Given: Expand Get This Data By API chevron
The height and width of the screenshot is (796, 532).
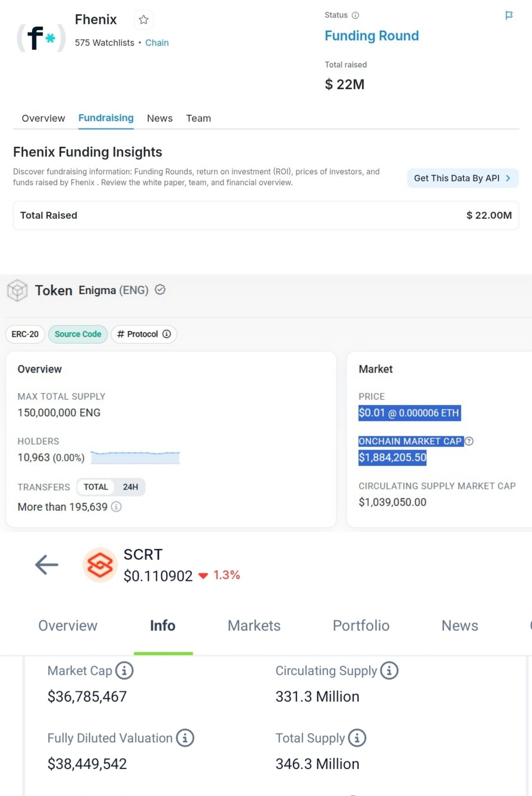Looking at the screenshot, I should (508, 178).
